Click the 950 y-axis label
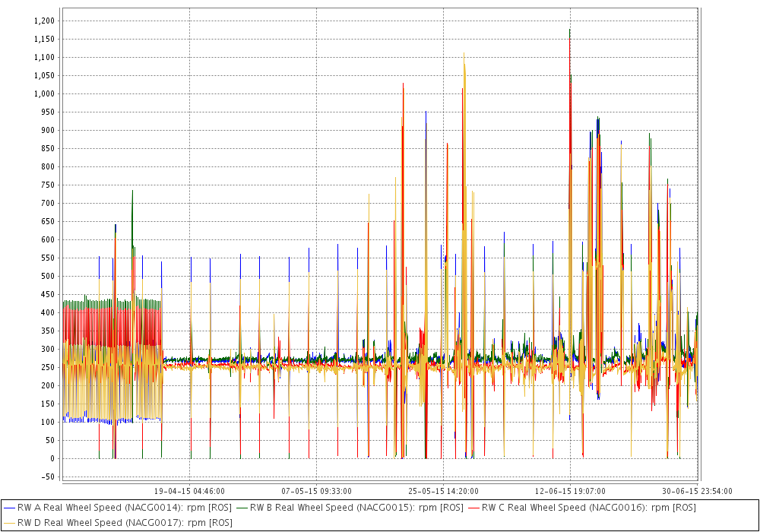Image resolution: width=760 pixels, height=532 pixels. point(47,112)
